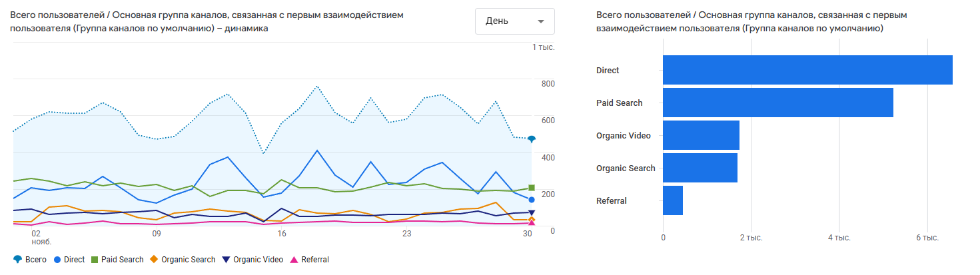980x275 pixels.
Task: Click the Direct bar in bar chart
Action: click(807, 70)
